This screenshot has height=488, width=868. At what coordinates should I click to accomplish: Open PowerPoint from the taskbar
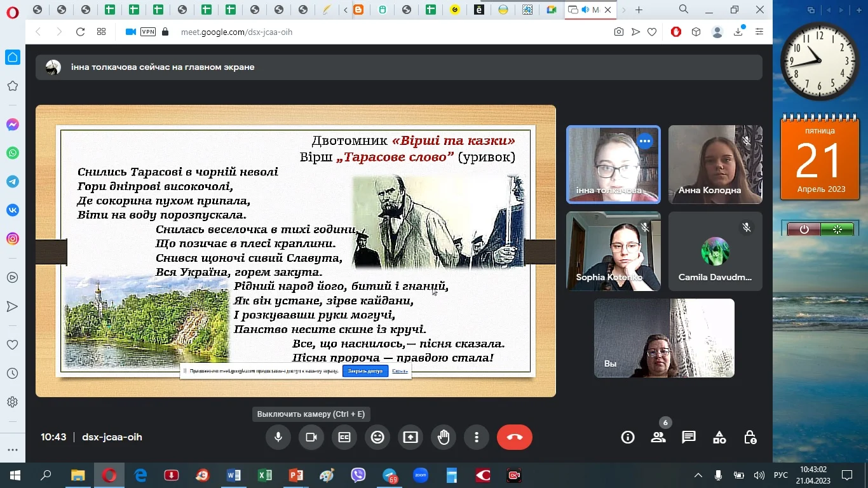point(296,475)
